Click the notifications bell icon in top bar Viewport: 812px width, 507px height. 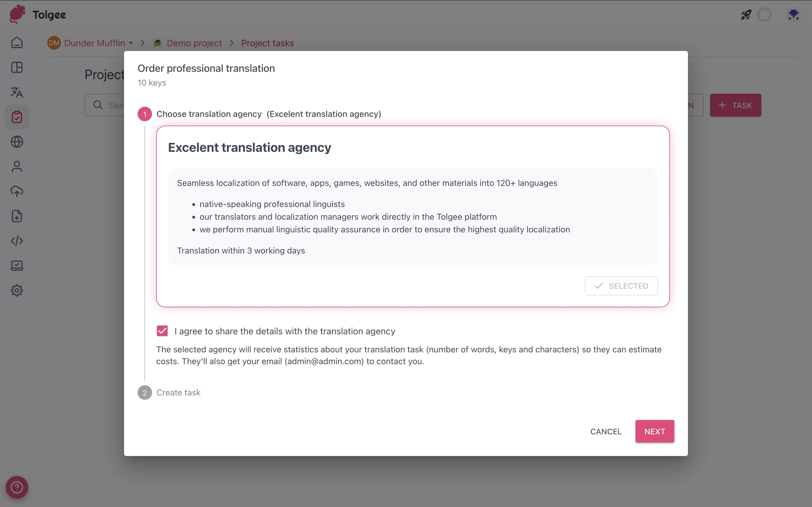pyautogui.click(x=765, y=14)
